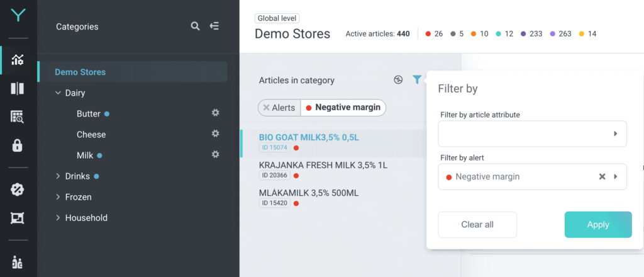
Task: Collapse the Dairy category tree
Action: [58, 93]
